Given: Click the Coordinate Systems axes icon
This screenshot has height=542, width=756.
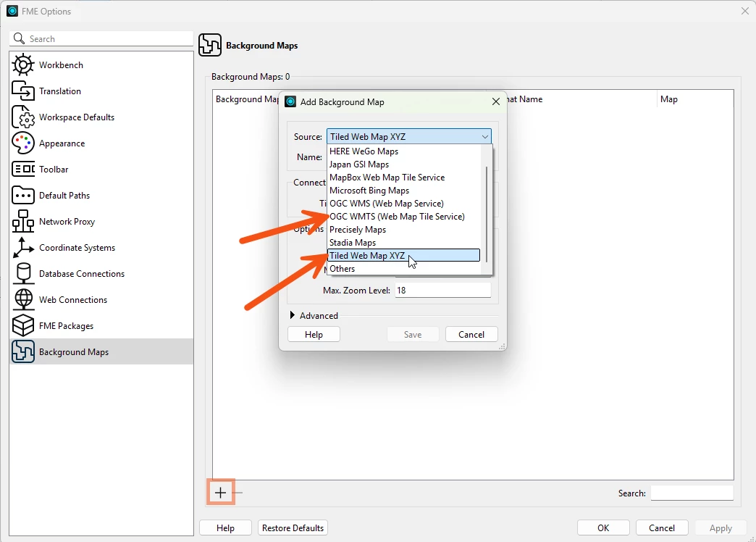Looking at the screenshot, I should 23,247.
